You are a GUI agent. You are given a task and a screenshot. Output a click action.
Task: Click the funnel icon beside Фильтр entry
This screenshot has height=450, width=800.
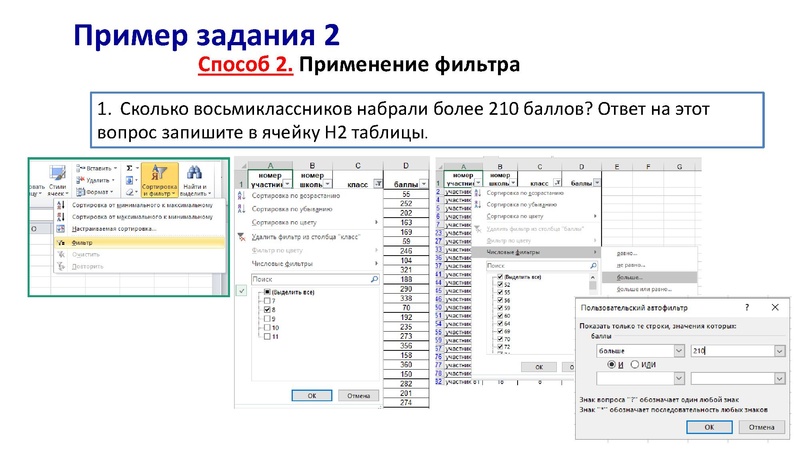click(61, 243)
